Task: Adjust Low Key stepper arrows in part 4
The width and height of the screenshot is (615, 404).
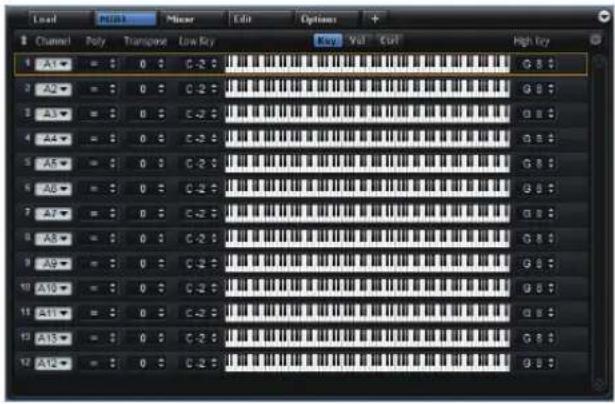Action: tap(214, 139)
